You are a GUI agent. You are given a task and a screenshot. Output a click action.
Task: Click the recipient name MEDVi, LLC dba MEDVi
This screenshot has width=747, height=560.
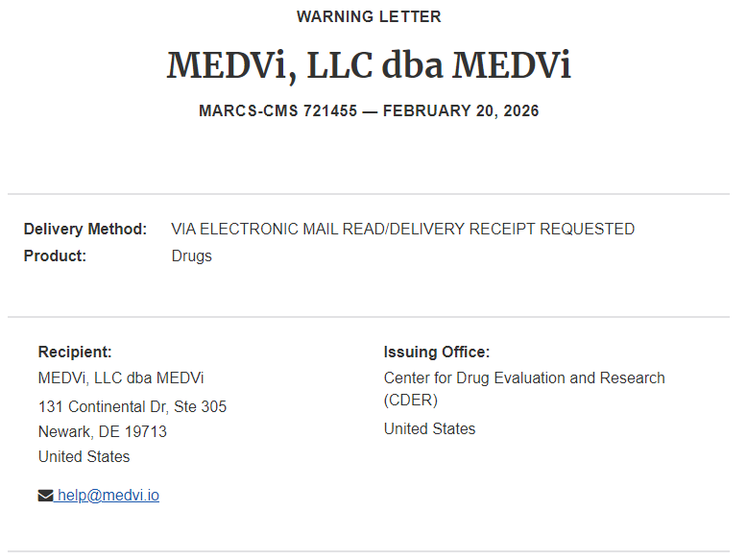pos(121,377)
